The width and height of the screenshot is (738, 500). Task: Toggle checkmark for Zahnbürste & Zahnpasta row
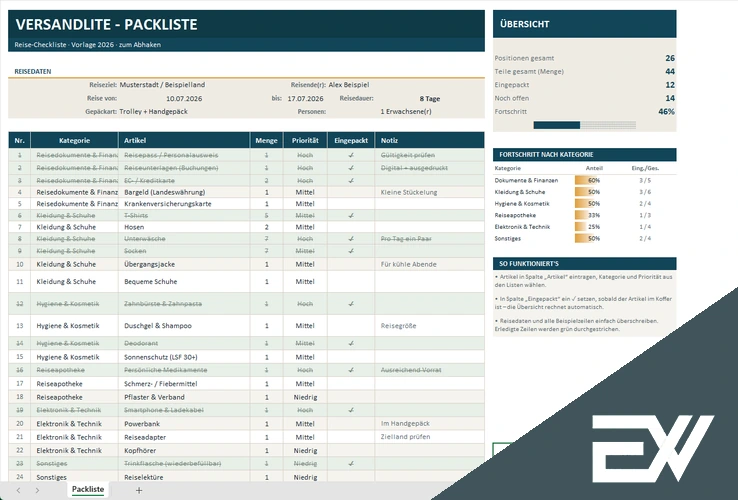pyautogui.click(x=351, y=304)
